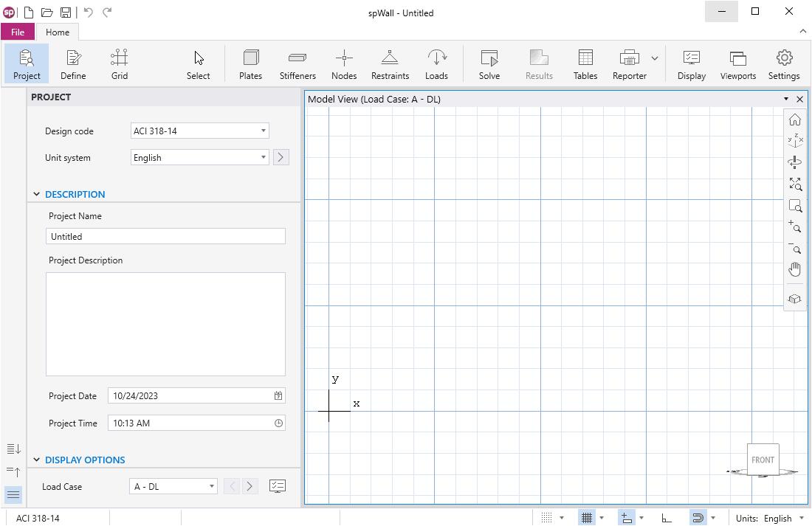
Task: Click the xyz axes view icon
Action: [795, 141]
